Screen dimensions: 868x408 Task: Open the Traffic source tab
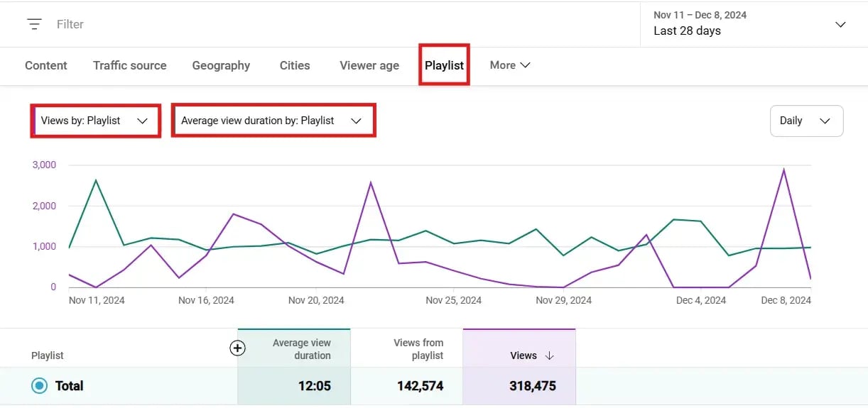tap(129, 65)
